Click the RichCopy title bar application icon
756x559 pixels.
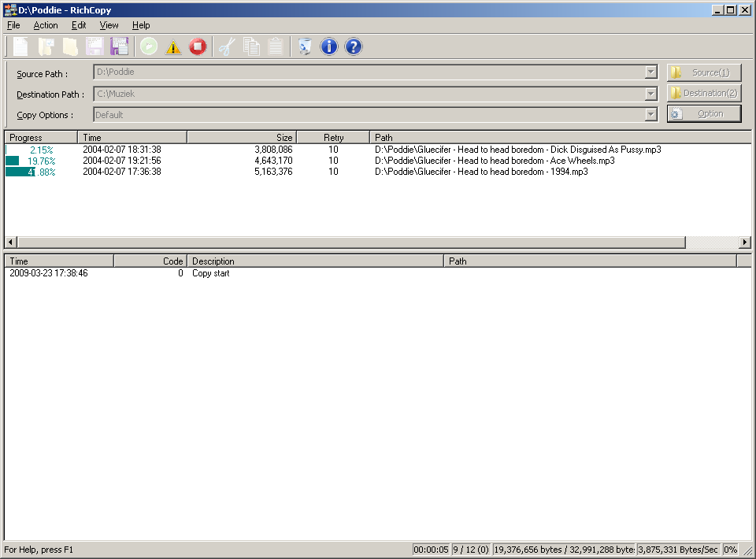10,9
